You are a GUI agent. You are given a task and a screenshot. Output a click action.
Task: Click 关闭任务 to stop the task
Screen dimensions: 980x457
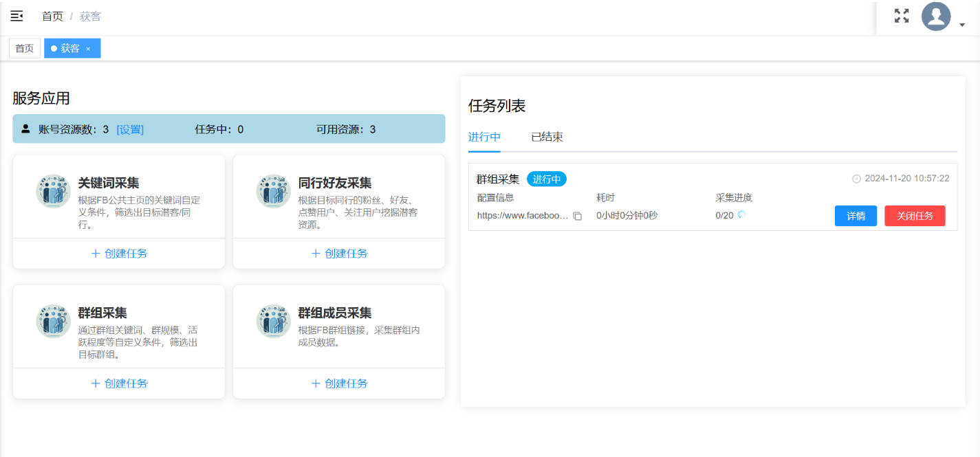[x=915, y=216]
